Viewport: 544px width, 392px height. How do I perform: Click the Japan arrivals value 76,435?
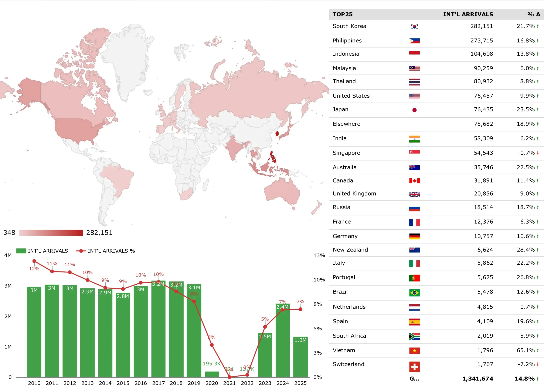[x=483, y=110]
